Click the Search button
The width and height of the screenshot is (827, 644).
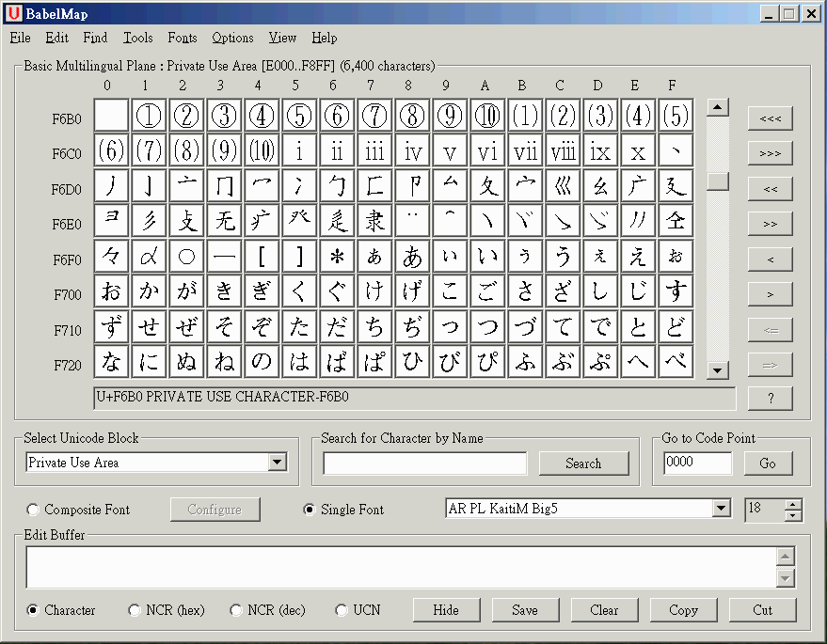[x=583, y=463]
